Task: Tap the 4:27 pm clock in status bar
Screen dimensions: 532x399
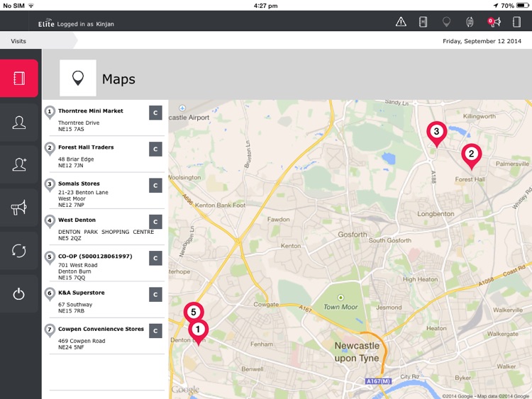Action: coord(266,6)
